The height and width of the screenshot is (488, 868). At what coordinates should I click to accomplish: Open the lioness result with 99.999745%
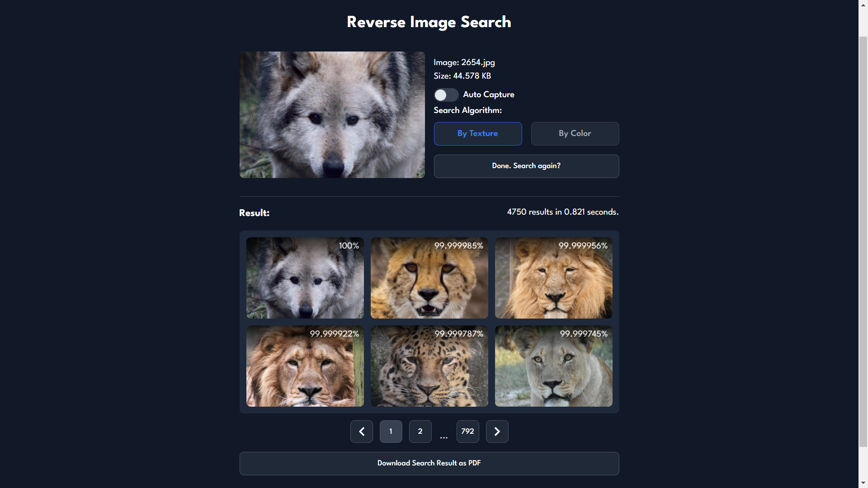(x=553, y=366)
